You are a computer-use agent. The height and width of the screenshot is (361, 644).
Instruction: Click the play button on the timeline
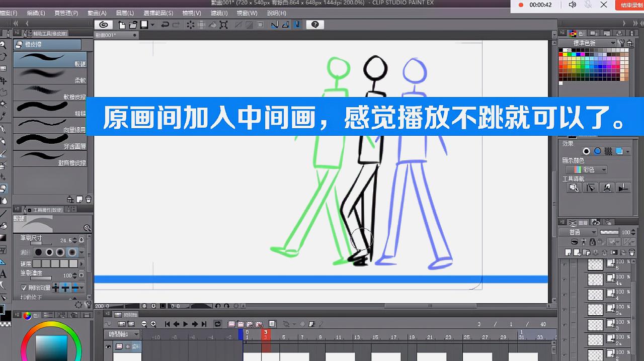[x=186, y=324]
